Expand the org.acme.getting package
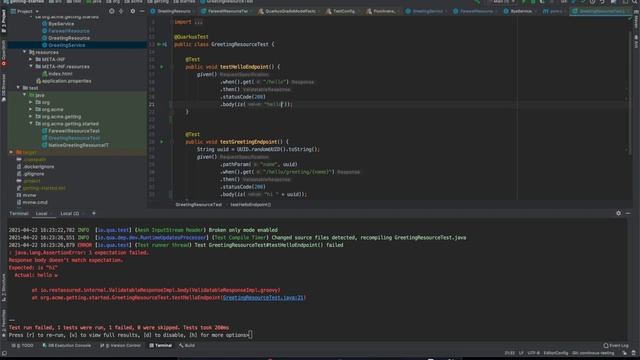Screen dimensions: 640x360 click(x=31, y=116)
